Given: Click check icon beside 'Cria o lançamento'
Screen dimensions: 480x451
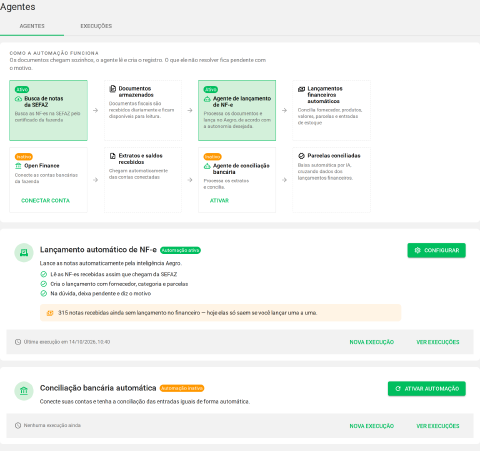Looking at the screenshot, I should coord(44,284).
